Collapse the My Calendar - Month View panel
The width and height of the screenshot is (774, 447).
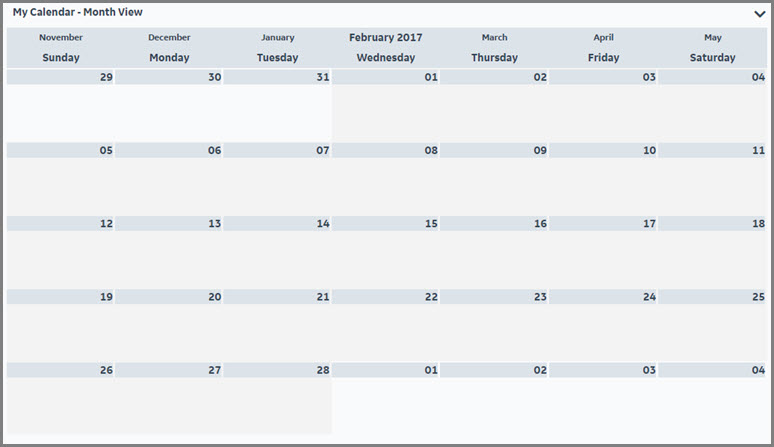pos(759,14)
